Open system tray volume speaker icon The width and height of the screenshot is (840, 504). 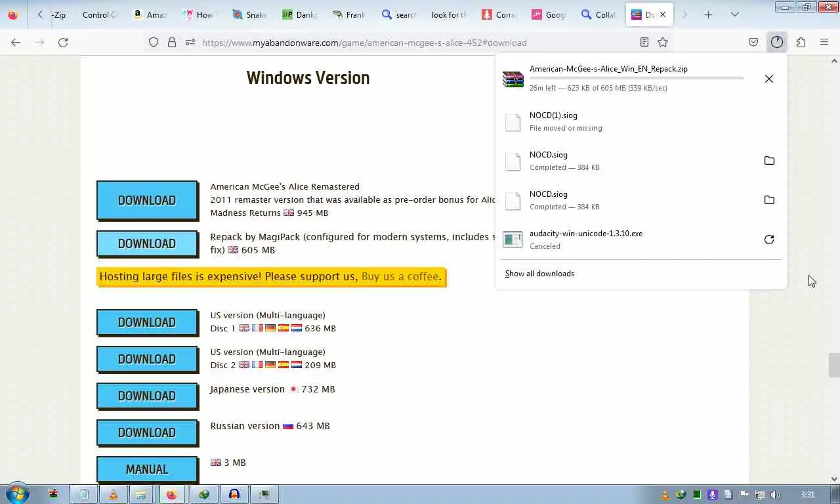775,495
